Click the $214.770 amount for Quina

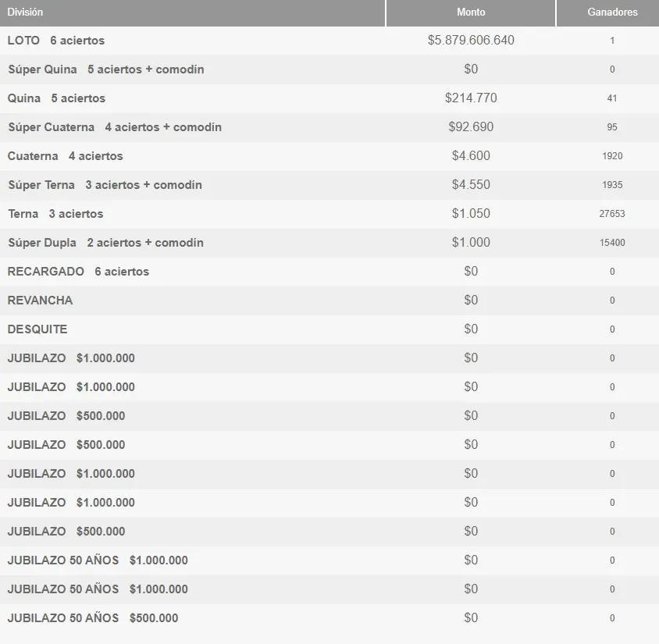point(472,98)
